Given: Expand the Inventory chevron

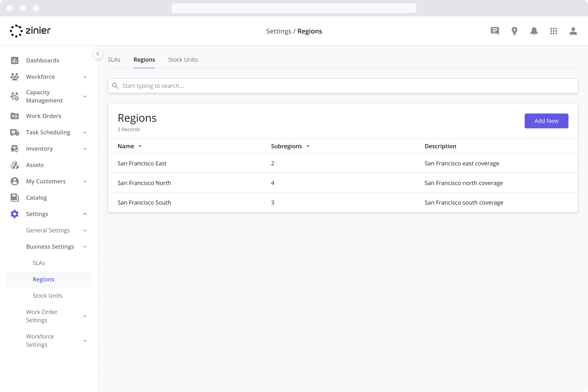Looking at the screenshot, I should click(85, 149).
